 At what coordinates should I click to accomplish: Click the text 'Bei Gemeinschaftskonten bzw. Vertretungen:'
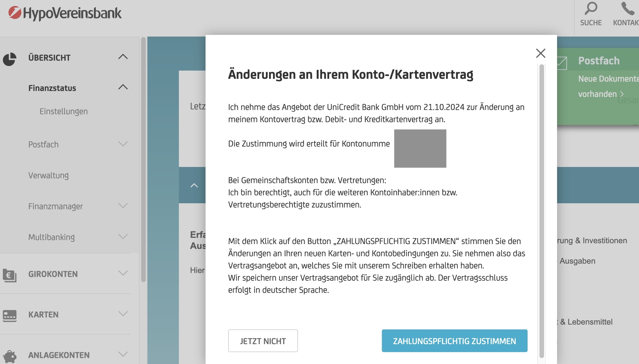307,180
